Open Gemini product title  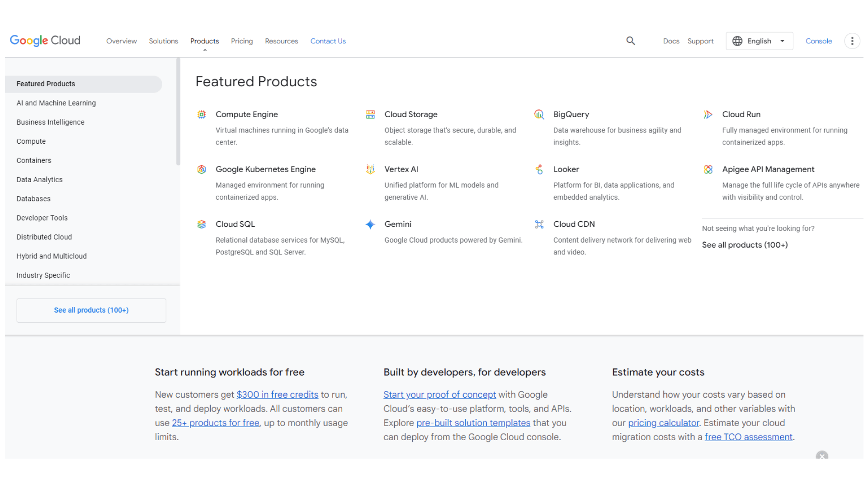click(x=398, y=224)
